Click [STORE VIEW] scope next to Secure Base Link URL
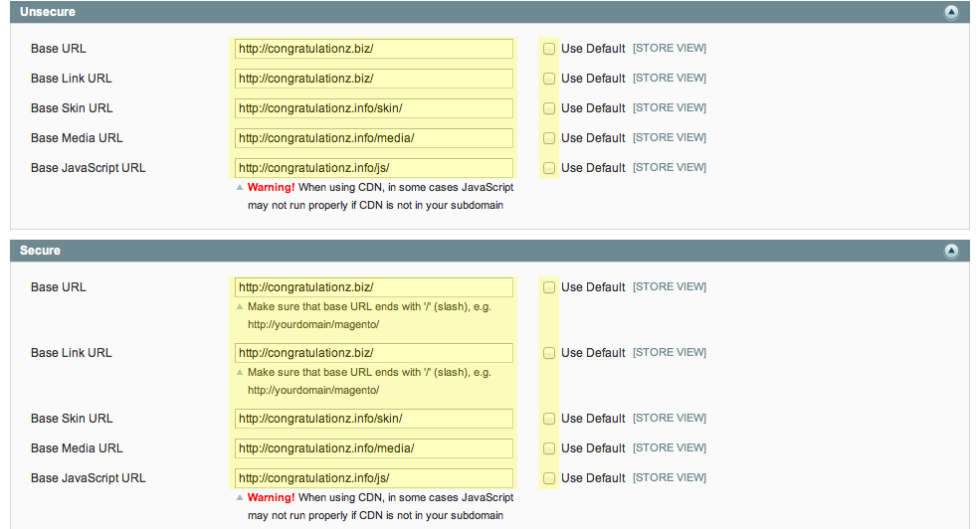This screenshot has height=529, width=980. (x=670, y=352)
